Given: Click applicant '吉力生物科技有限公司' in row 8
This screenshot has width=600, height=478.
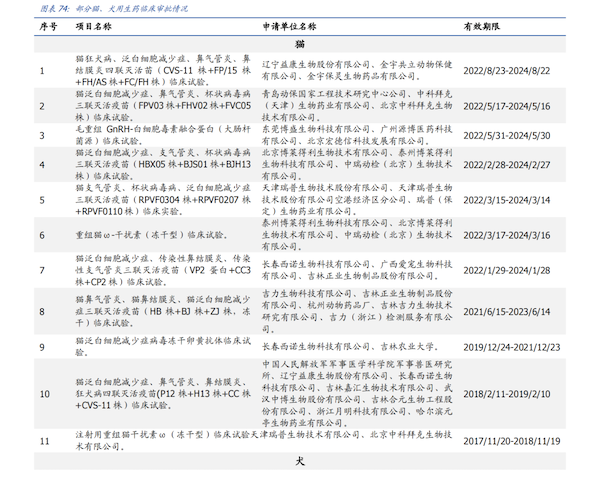Looking at the screenshot, I should (x=307, y=294).
